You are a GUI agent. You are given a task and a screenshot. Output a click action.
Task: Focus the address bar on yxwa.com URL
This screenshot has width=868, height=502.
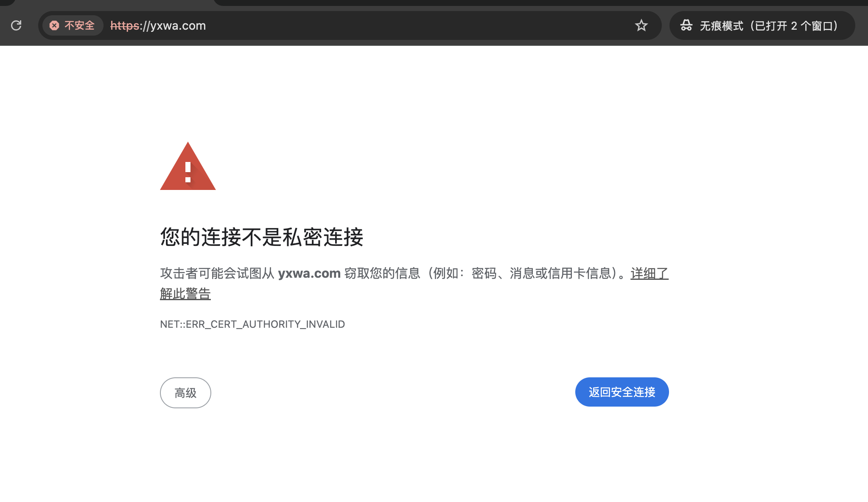tap(178, 25)
